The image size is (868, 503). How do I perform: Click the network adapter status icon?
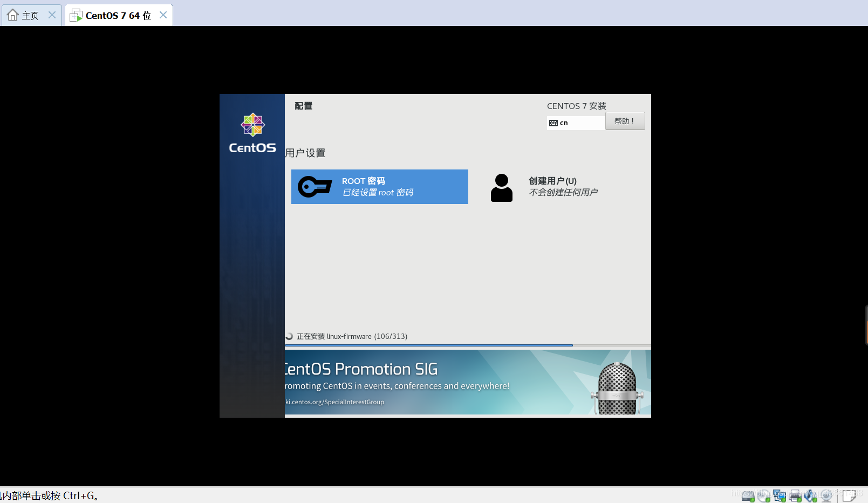pos(780,495)
